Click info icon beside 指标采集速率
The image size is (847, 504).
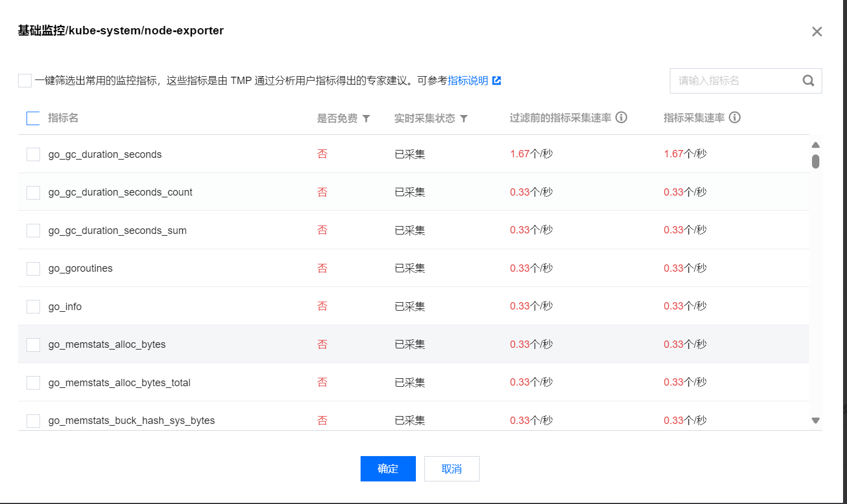[735, 118]
